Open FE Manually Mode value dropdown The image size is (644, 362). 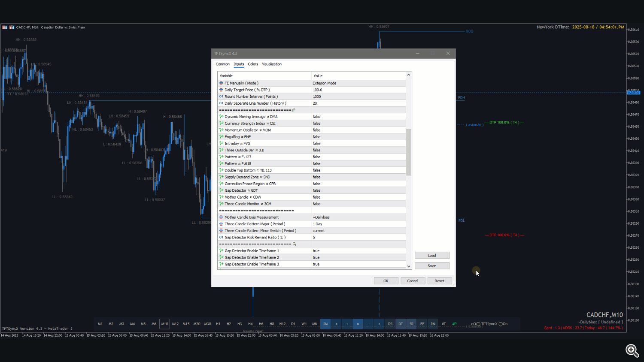[x=358, y=83]
